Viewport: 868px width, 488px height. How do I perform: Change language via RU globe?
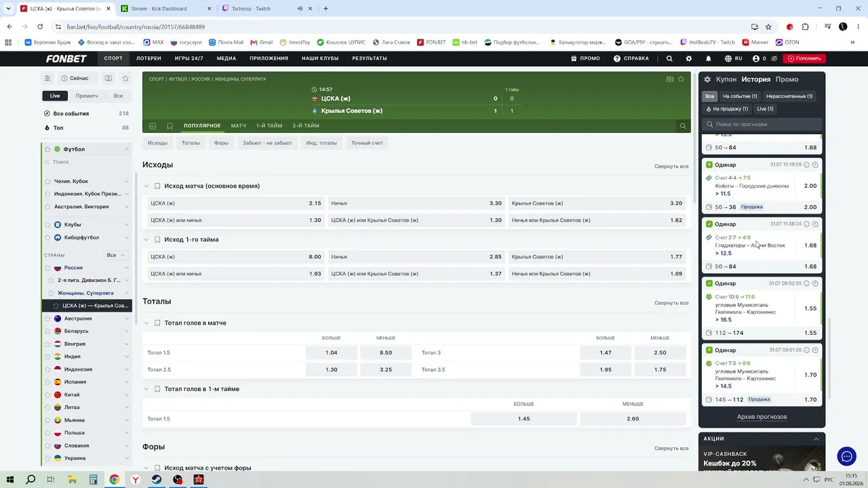click(733, 58)
